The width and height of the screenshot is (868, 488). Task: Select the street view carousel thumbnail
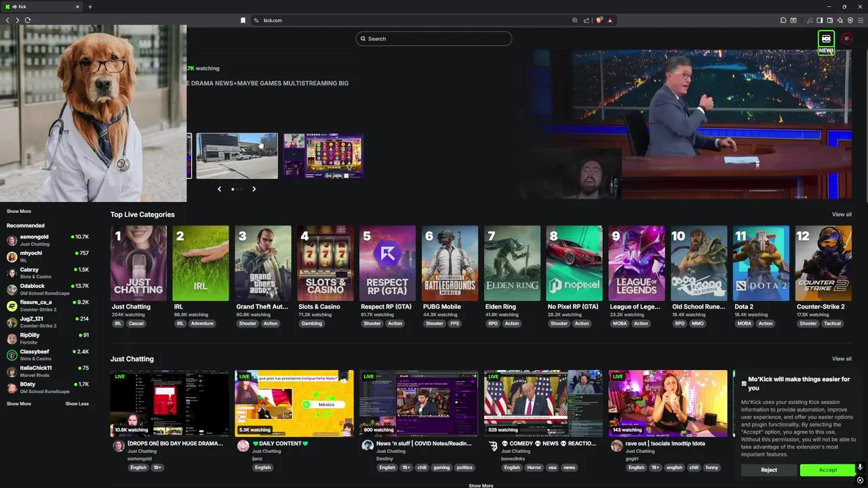pos(237,156)
